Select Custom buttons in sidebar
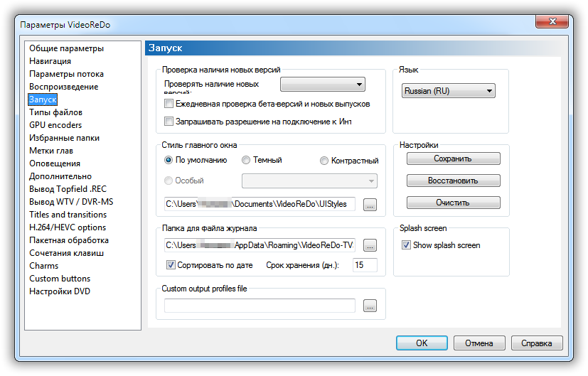This screenshot has height=376, width=588. click(x=60, y=278)
